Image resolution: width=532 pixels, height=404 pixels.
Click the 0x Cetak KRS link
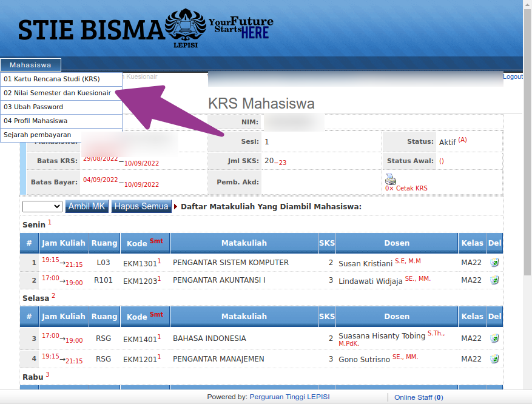click(x=406, y=188)
